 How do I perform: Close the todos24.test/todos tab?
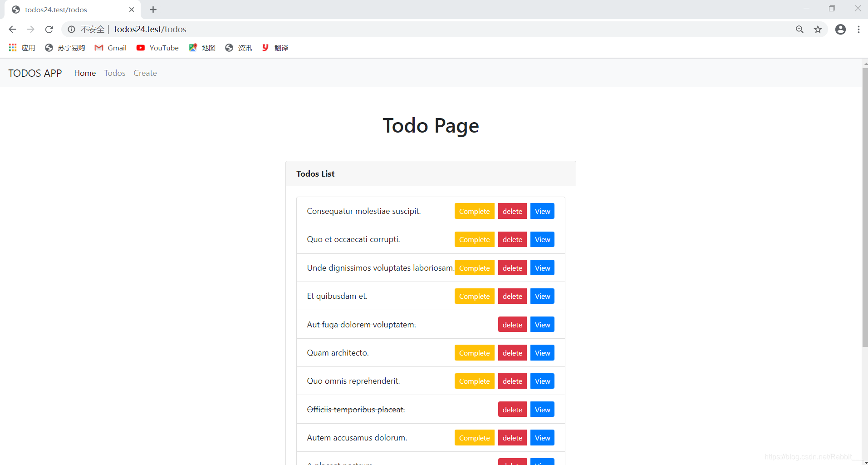[132, 10]
